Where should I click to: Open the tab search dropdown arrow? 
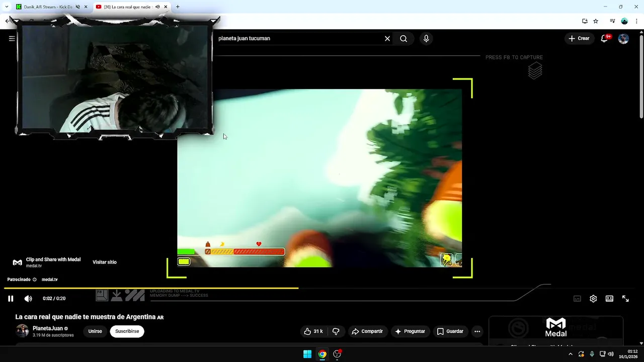tap(7, 7)
